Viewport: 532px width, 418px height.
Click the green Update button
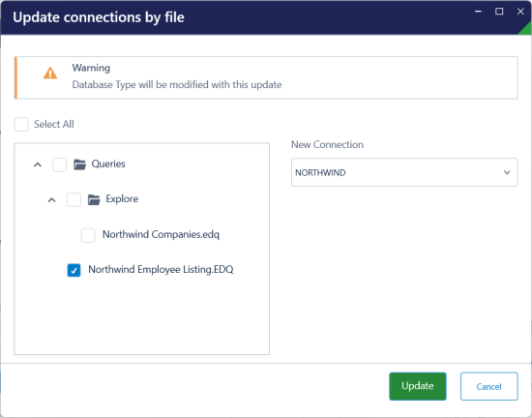pyautogui.click(x=418, y=386)
